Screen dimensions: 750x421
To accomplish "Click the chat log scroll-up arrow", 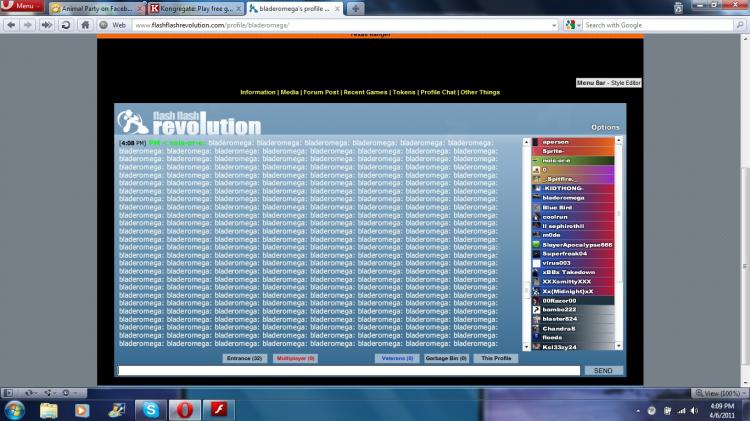I will point(526,142).
